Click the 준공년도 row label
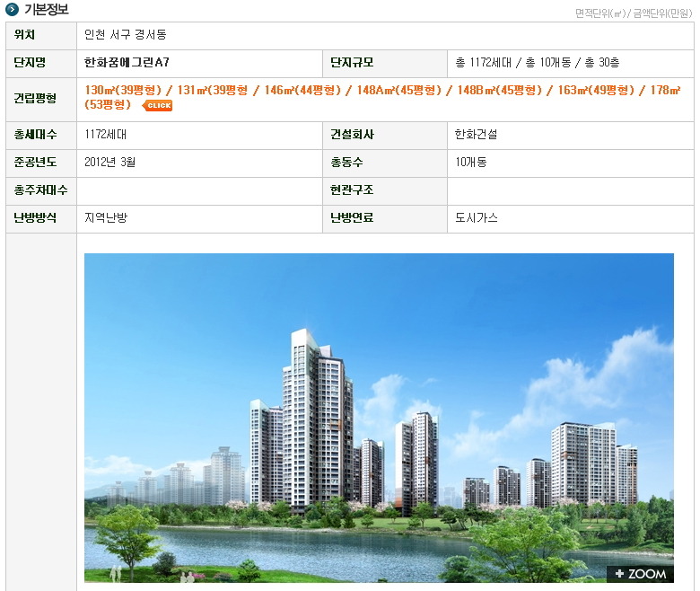 pos(35,162)
